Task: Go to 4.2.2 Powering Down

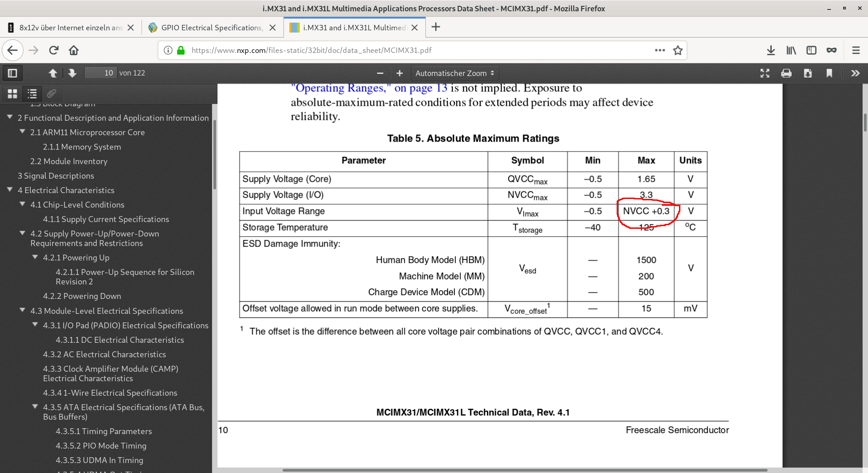Action: coord(82,296)
